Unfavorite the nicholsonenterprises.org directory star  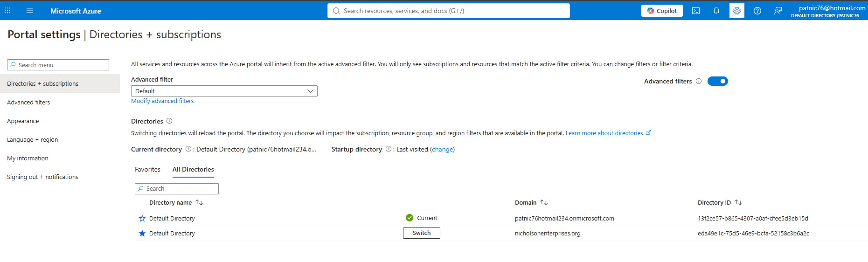point(142,233)
